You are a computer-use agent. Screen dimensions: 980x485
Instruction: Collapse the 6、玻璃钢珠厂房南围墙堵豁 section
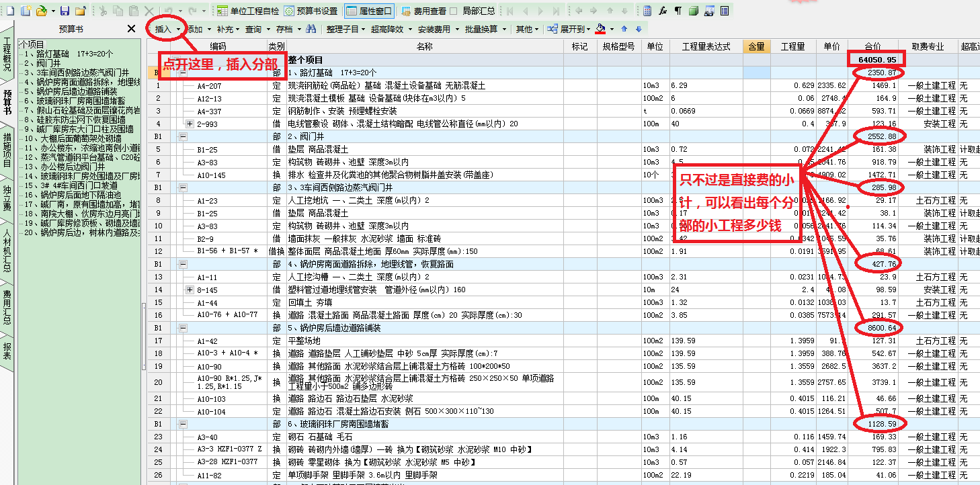(x=183, y=424)
